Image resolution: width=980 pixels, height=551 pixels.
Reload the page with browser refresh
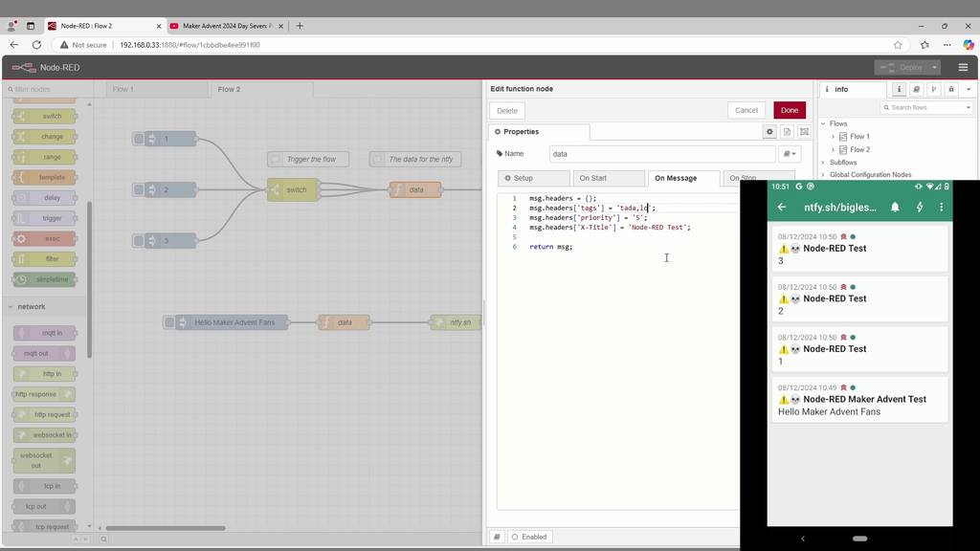click(x=37, y=45)
